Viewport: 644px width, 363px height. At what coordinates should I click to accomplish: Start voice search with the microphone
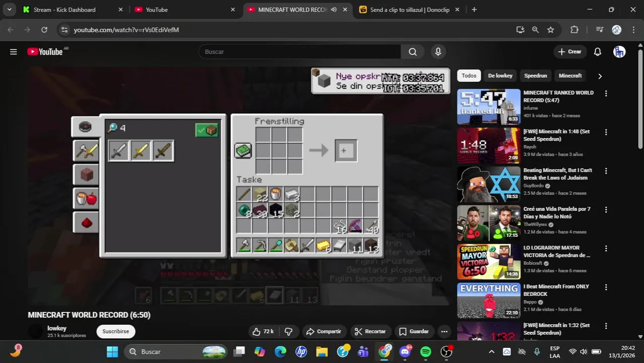(x=438, y=51)
